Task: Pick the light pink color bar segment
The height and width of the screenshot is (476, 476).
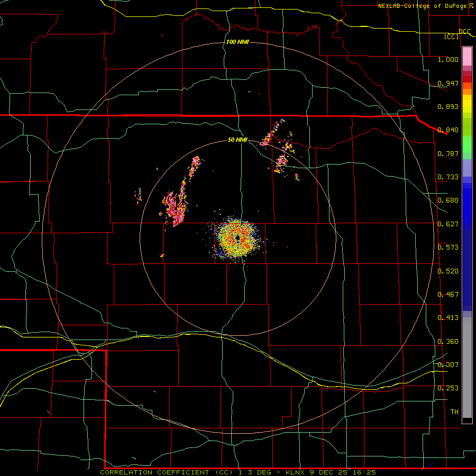Action: click(x=467, y=57)
